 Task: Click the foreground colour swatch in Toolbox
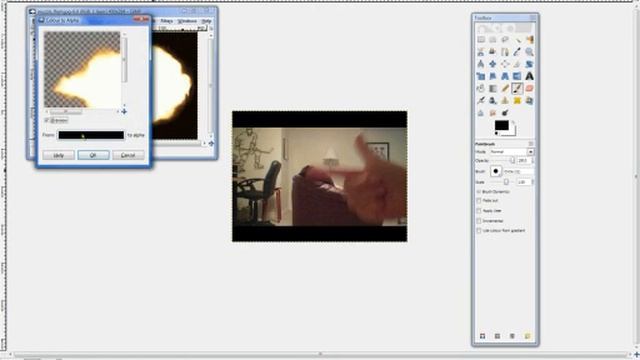(502, 125)
